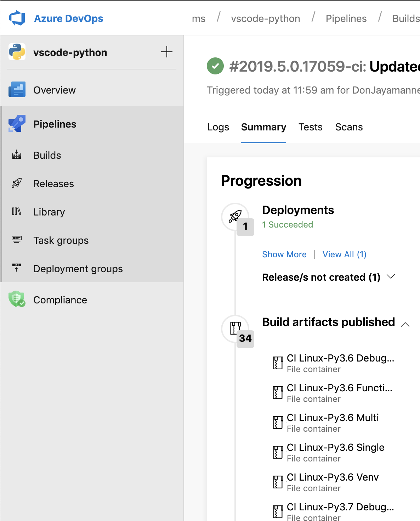Switch to the Tests tab

pyautogui.click(x=310, y=127)
